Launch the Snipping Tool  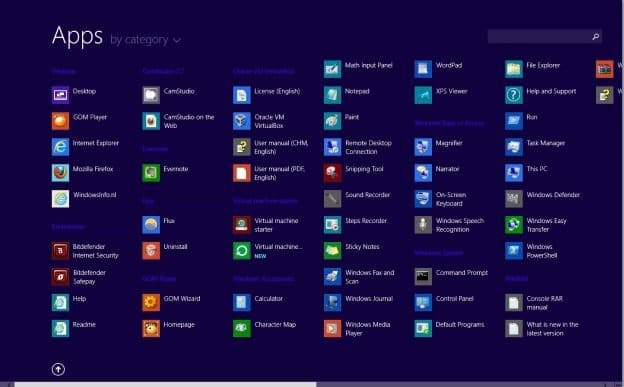(x=355, y=172)
